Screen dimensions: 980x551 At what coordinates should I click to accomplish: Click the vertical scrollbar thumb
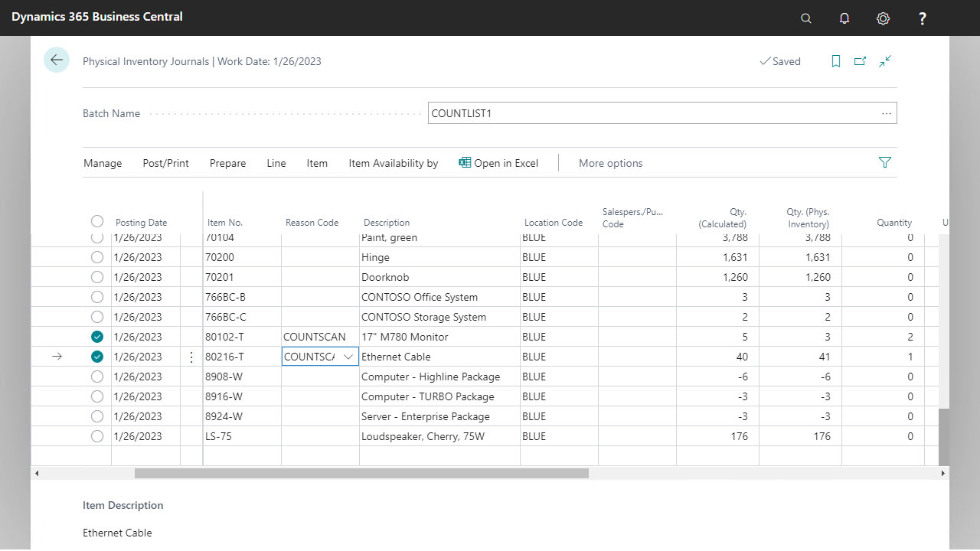(944, 436)
